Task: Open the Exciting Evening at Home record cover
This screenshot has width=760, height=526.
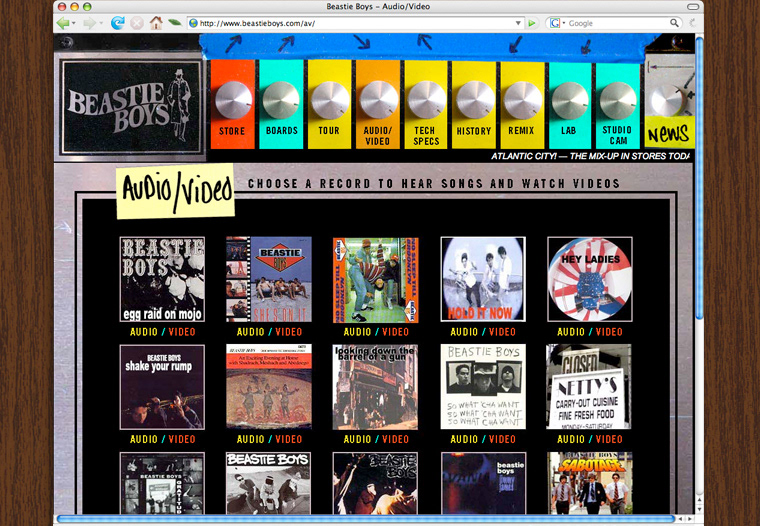Action: pyautogui.click(x=269, y=387)
